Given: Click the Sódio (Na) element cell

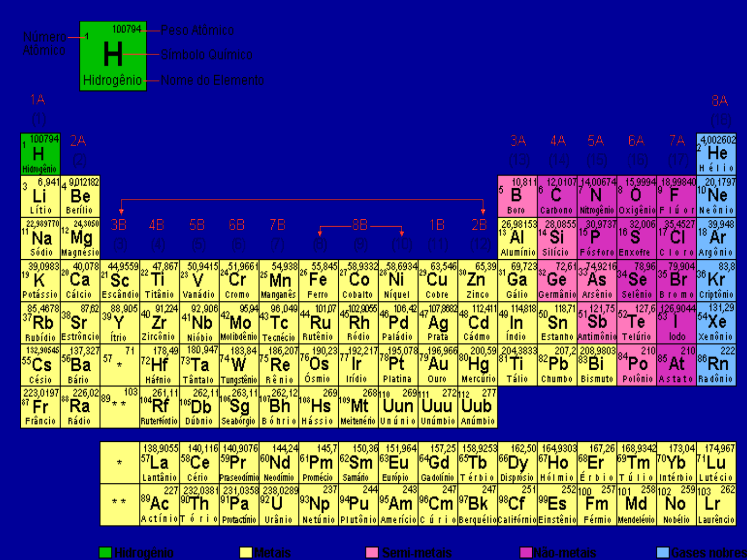Looking at the screenshot, I should [40, 238].
